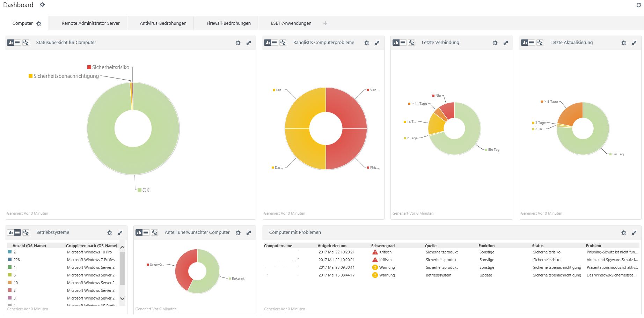This screenshot has height=318, width=644.
Task: Switch to the Antivirus-Bedrohungen tab
Action: click(163, 23)
